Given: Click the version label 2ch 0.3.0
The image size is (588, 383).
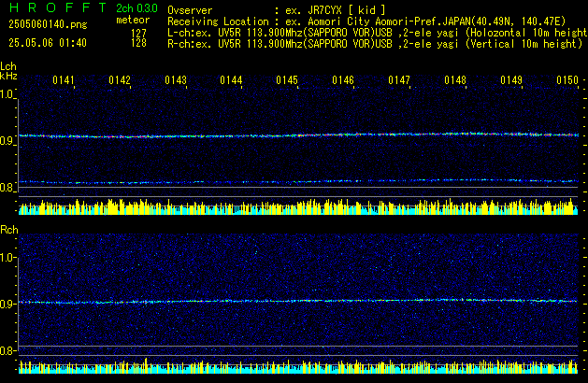Looking at the screenshot, I should tap(136, 8).
